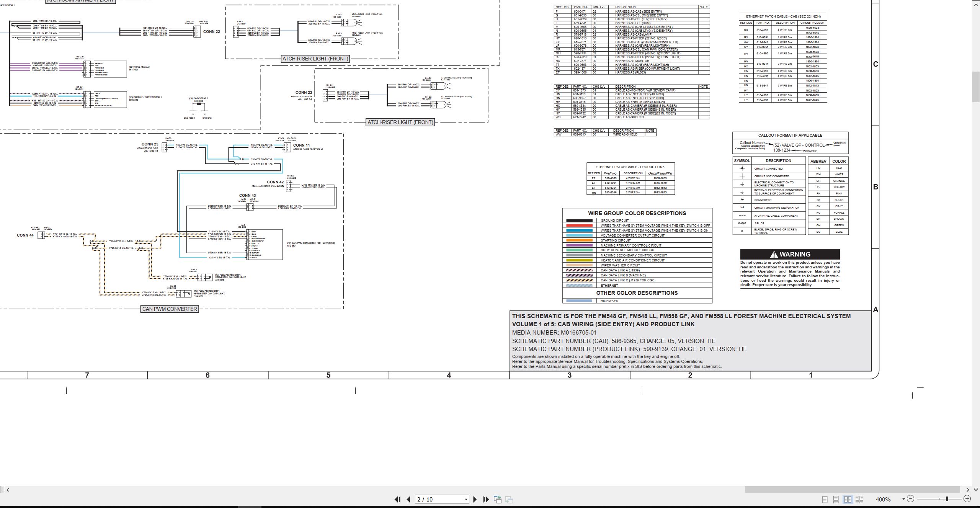Jump to the last page
This screenshot has height=508, width=980.
coord(486,499)
